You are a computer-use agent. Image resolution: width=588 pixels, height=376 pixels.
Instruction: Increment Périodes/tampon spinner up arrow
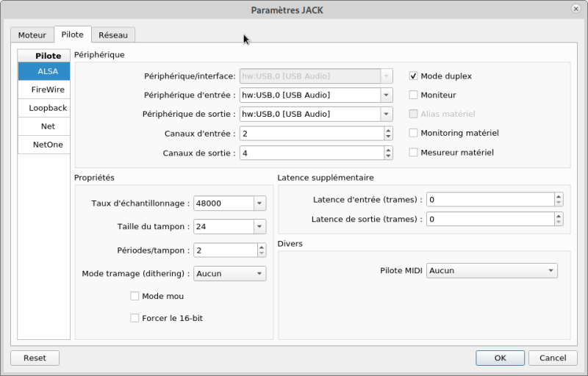(x=261, y=247)
